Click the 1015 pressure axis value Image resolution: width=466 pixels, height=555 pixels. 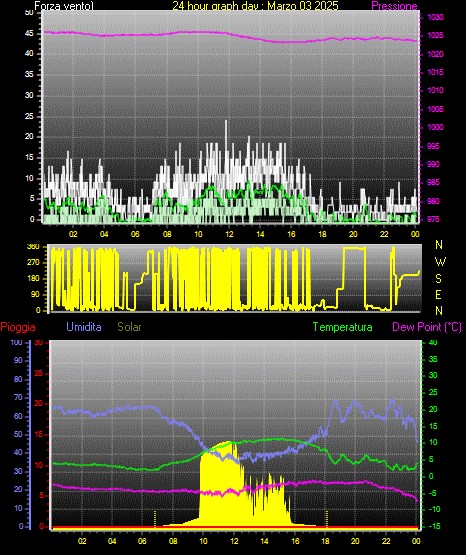pos(435,72)
